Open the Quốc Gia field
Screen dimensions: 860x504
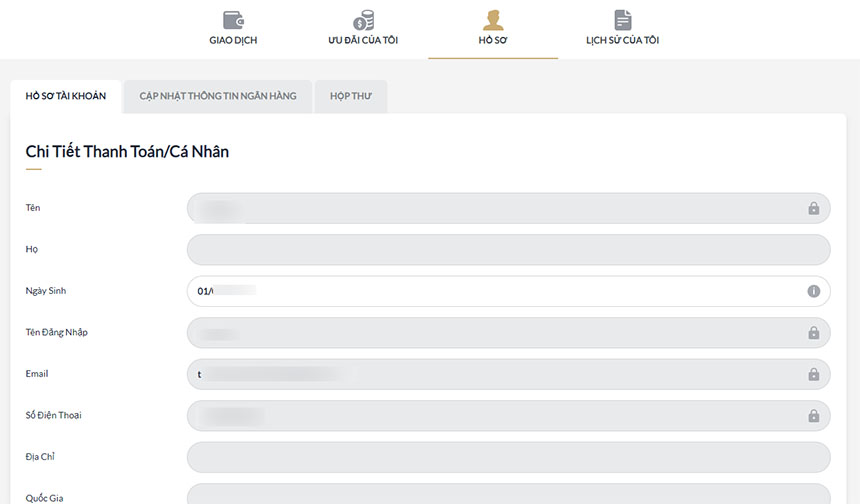pyautogui.click(x=508, y=494)
